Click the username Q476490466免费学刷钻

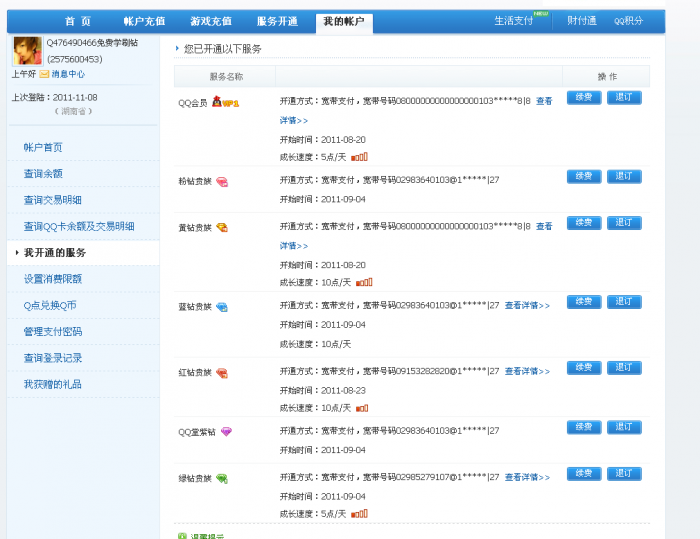coord(92,43)
